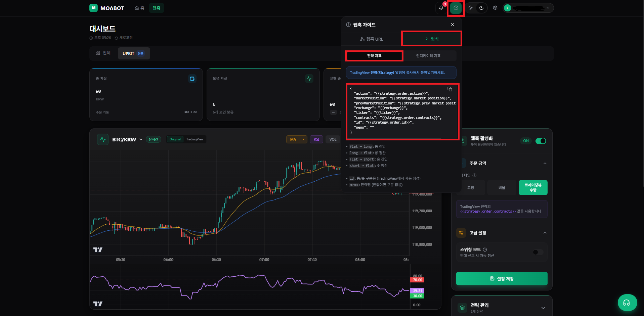Image resolution: width=644 pixels, height=316 pixels.
Task: Switch to 웹훅 URL tab in guide
Action: [371, 39]
